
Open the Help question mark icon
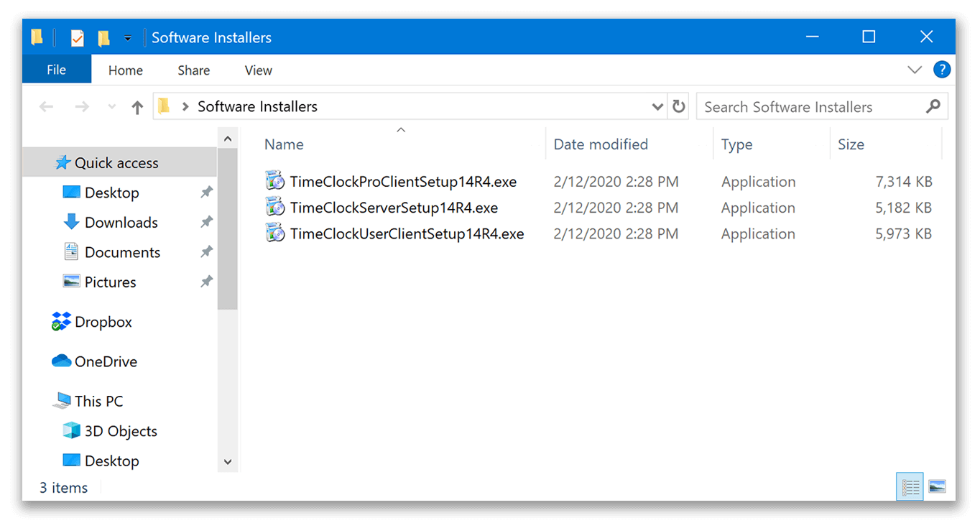[942, 70]
